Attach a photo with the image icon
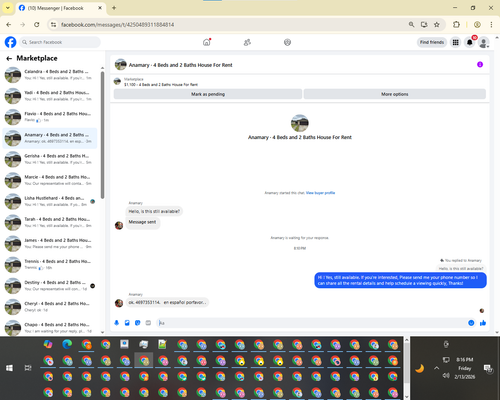Viewport: 500px width, 400px height. coord(127,323)
